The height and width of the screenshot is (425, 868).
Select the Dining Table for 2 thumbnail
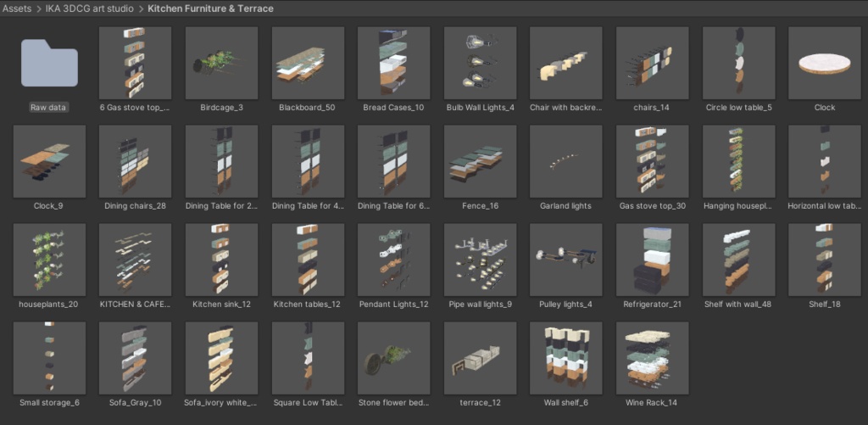click(221, 161)
